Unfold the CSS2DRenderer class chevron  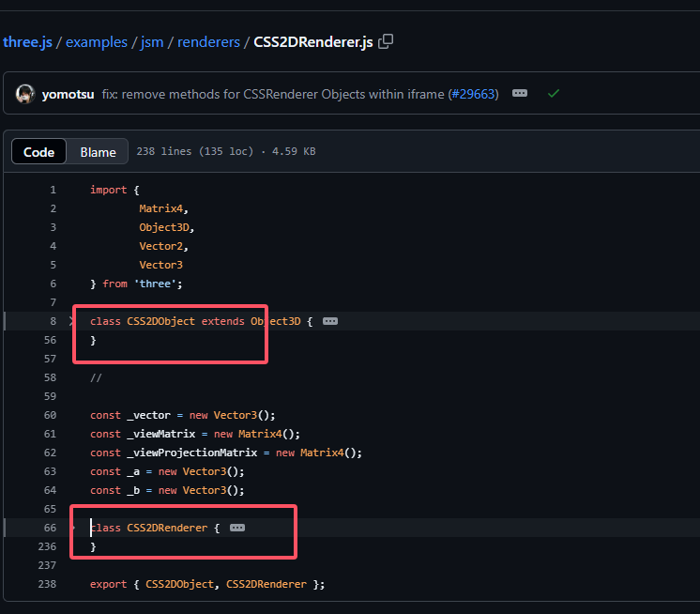click(x=73, y=528)
